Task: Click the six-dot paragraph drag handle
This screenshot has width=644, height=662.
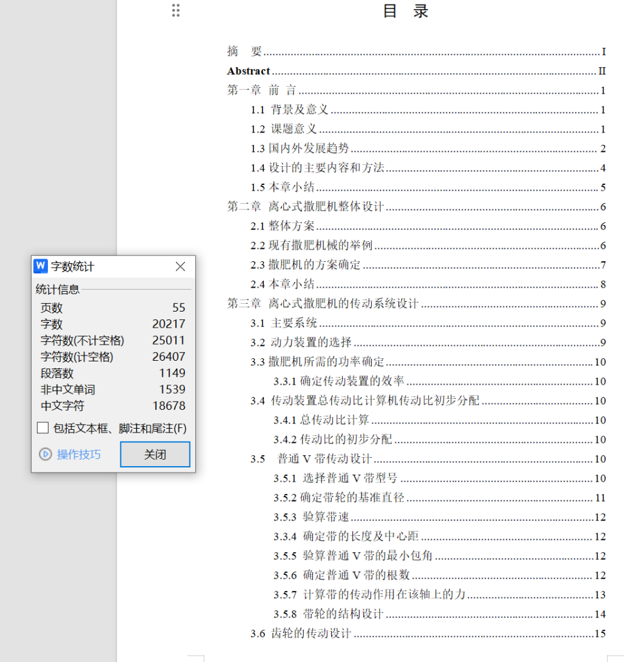Action: [175, 11]
